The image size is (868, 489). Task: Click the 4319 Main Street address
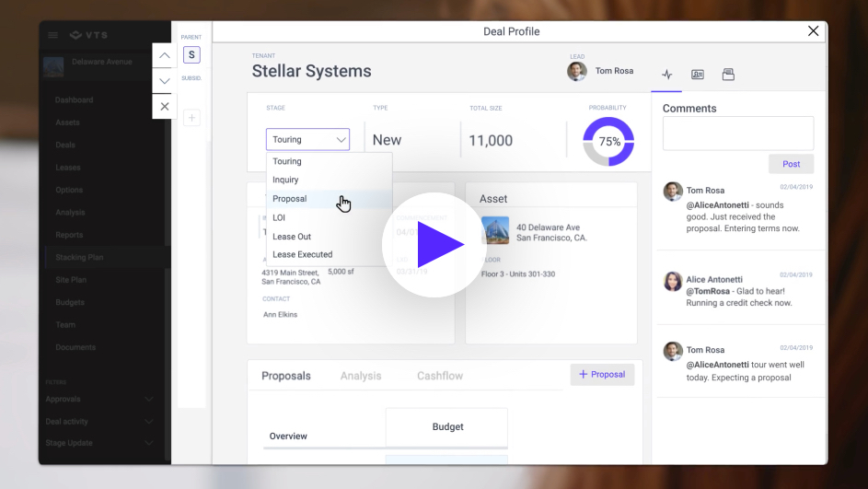coord(291,277)
